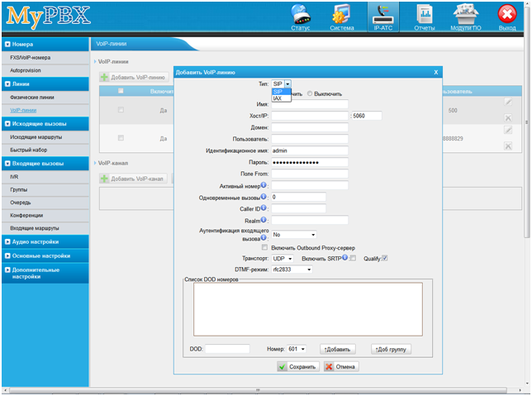Image resolution: width=532 pixels, height=396 pixels.
Task: Open the DTMF-режим dropdown
Action: pos(292,270)
